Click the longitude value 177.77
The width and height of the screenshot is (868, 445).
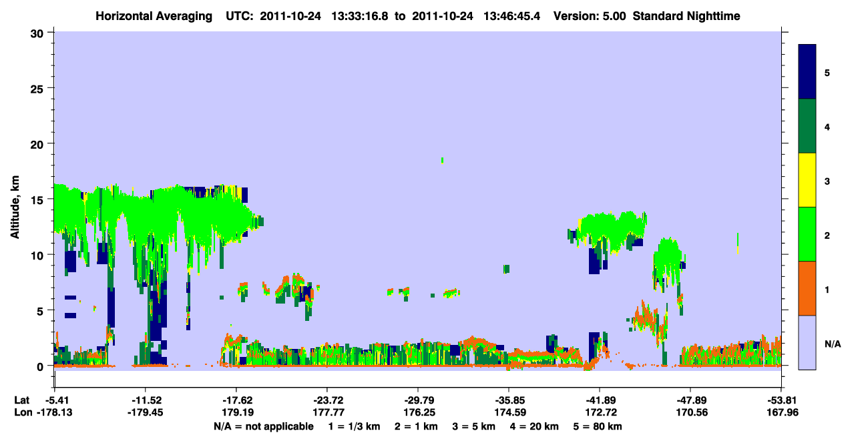pyautogui.click(x=327, y=412)
